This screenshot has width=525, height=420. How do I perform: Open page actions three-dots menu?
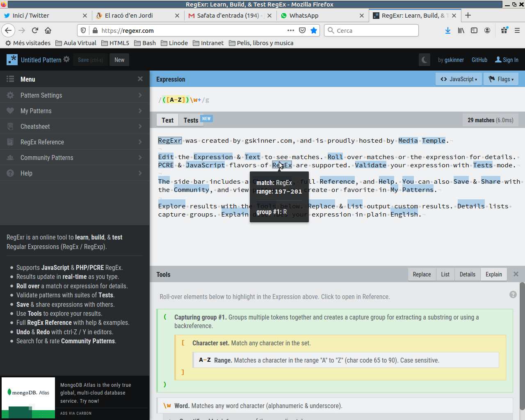pyautogui.click(x=291, y=30)
